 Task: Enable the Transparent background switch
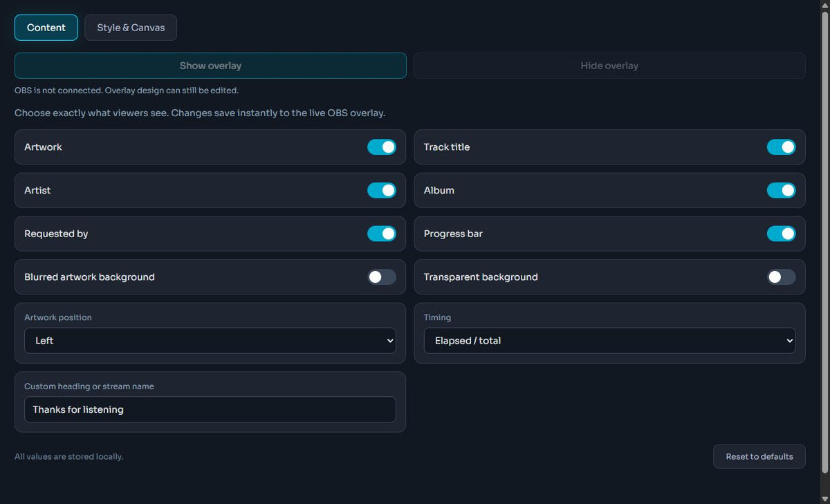tap(782, 277)
